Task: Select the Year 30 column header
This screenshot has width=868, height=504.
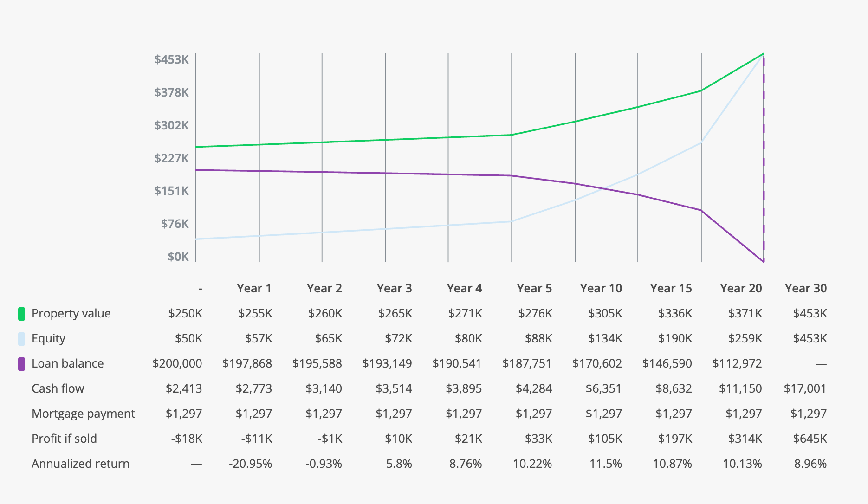Action: 806,288
